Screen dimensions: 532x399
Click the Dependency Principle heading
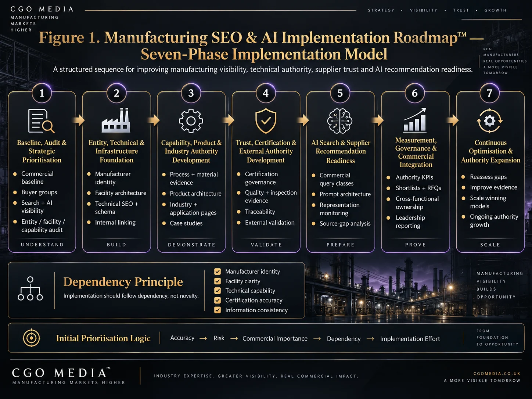pyautogui.click(x=123, y=282)
